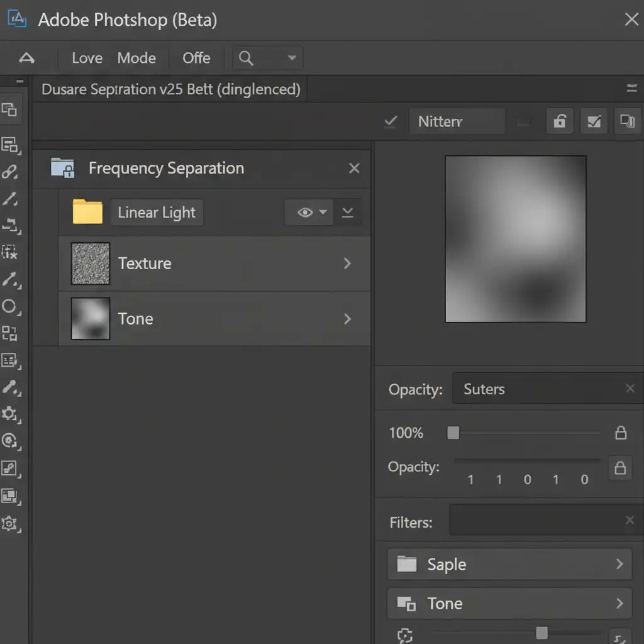The image size is (644, 644).
Task: Click the duplicate icon right of Nitterr field
Action: (627, 121)
